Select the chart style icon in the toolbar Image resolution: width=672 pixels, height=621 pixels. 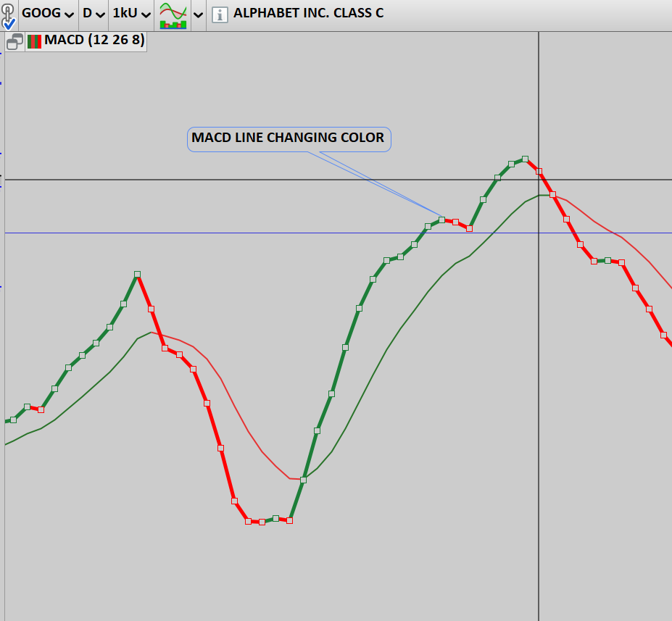171,14
